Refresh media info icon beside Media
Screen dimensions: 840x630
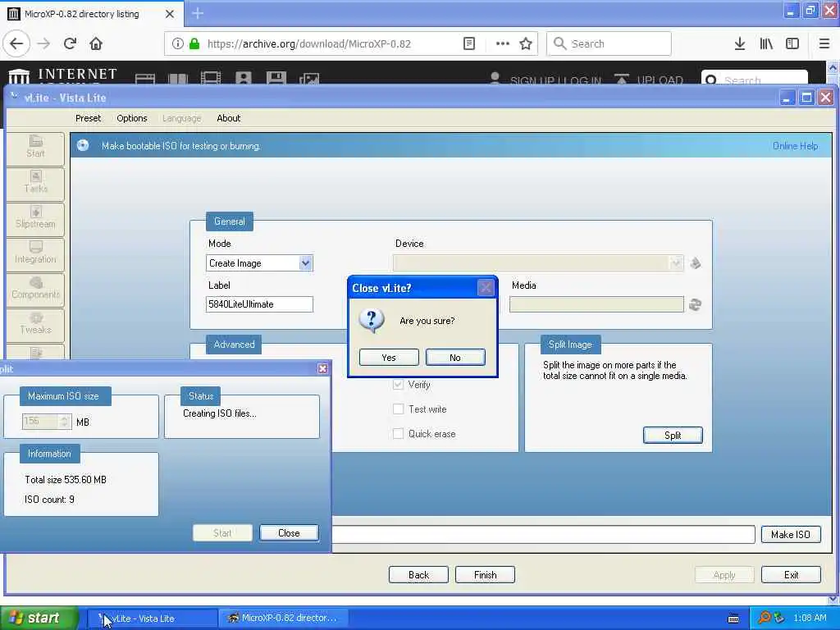point(696,304)
